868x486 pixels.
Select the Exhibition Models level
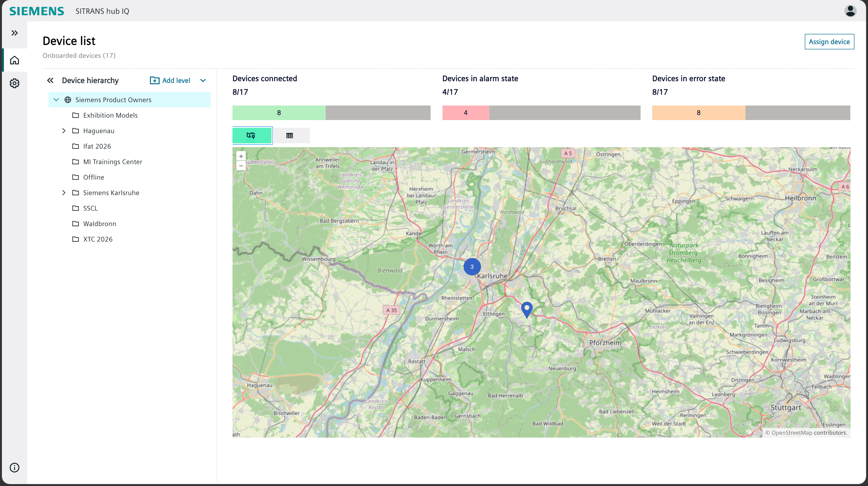pyautogui.click(x=110, y=115)
